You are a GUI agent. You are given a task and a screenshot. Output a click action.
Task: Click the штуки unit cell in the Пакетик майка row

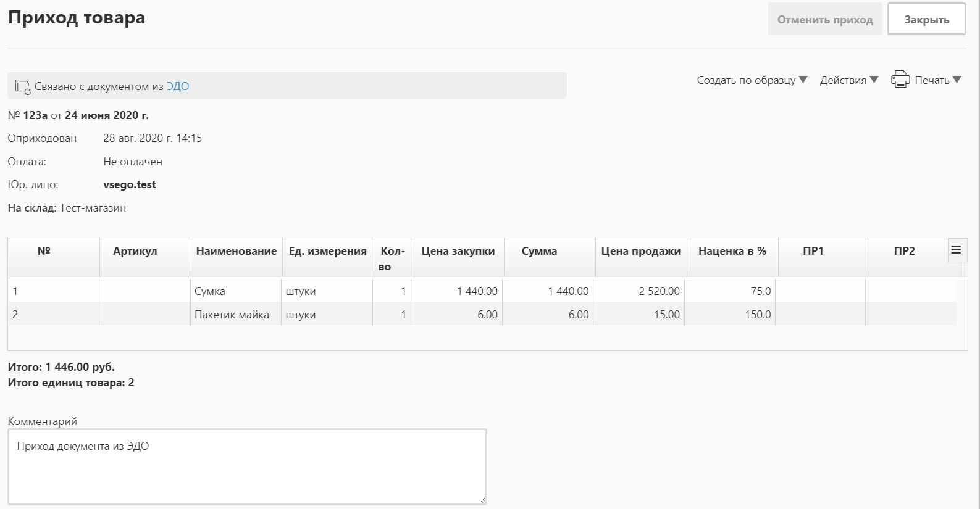coord(327,314)
